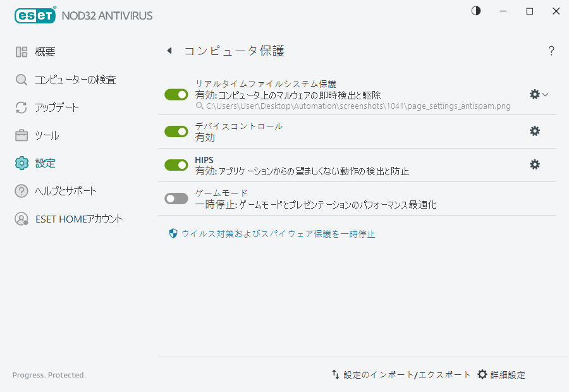Image resolution: width=569 pixels, height=392 pixels.
Task: Enable the ゲームモード toggle
Action: [x=176, y=197]
